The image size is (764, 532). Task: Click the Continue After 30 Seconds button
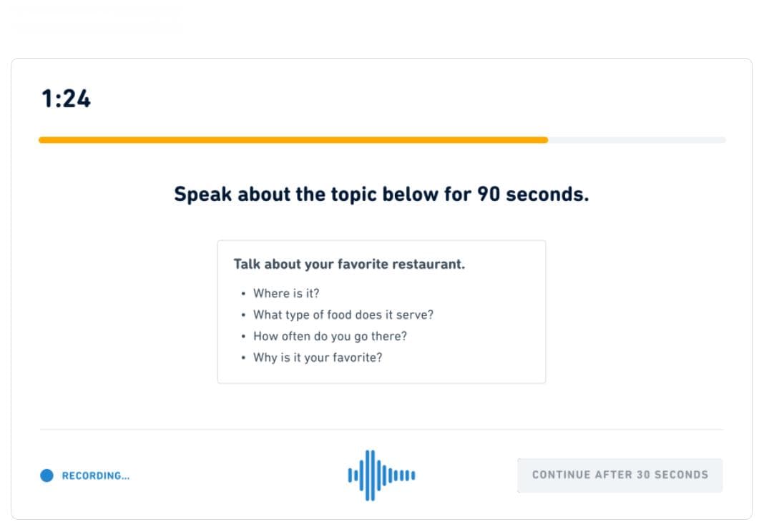tap(619, 475)
